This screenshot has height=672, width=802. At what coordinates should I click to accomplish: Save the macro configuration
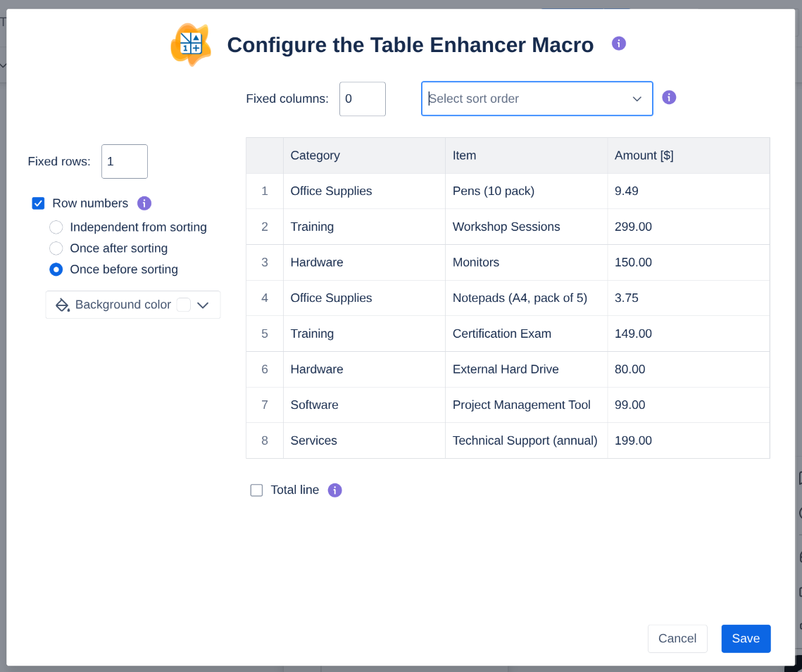[746, 638]
